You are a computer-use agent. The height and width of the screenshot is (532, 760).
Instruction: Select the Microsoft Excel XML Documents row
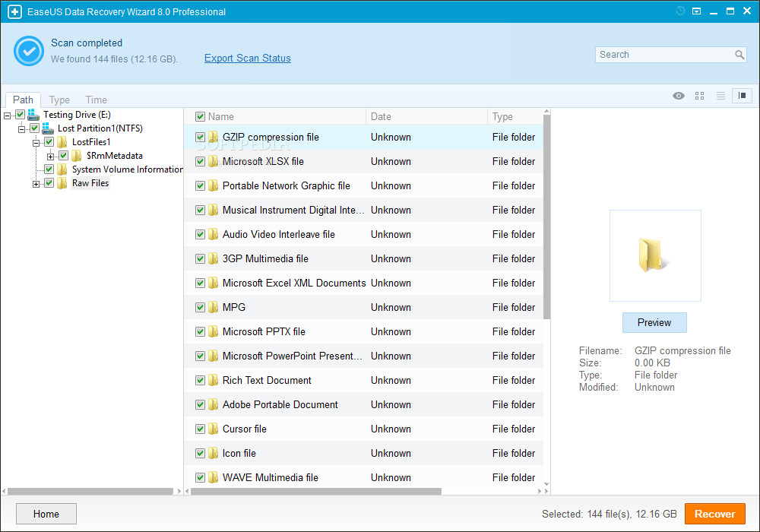tap(363, 283)
